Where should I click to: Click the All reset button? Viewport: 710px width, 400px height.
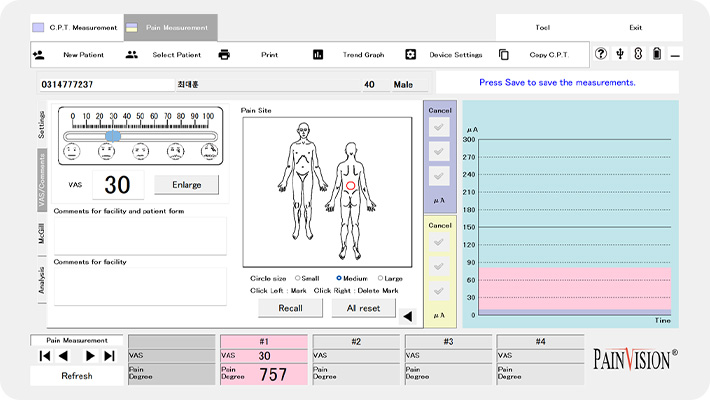(364, 308)
